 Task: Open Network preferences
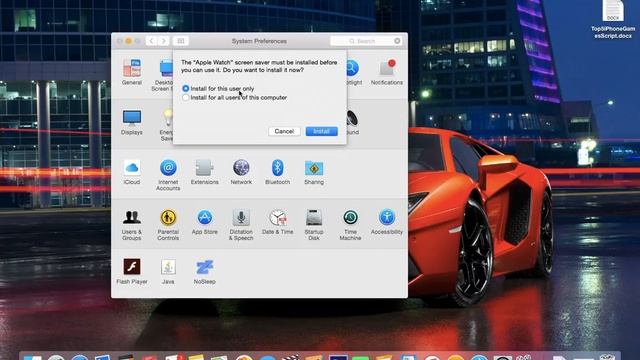pyautogui.click(x=241, y=171)
